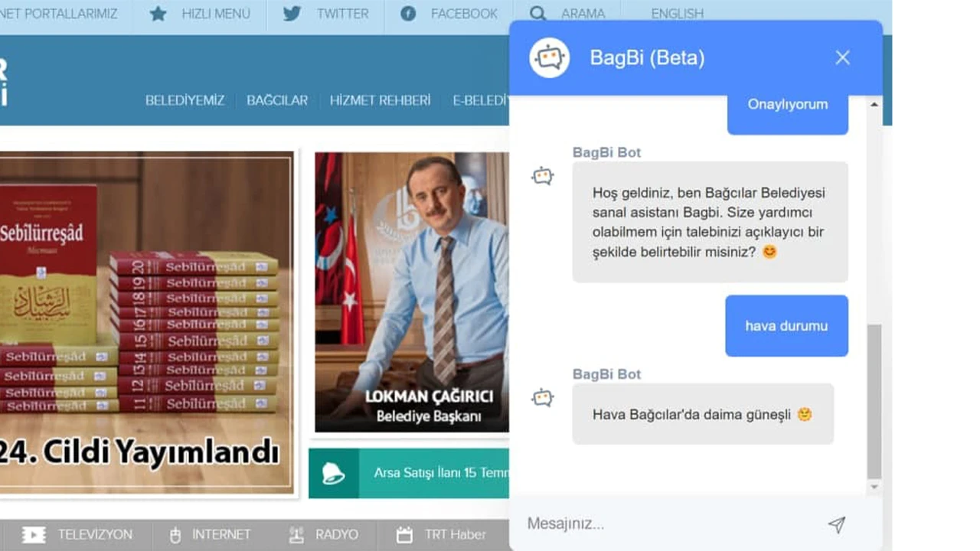Screen dimensions: 980x551
Task: Click the bell icon beside Arsa Satışı İlanı
Action: click(334, 474)
